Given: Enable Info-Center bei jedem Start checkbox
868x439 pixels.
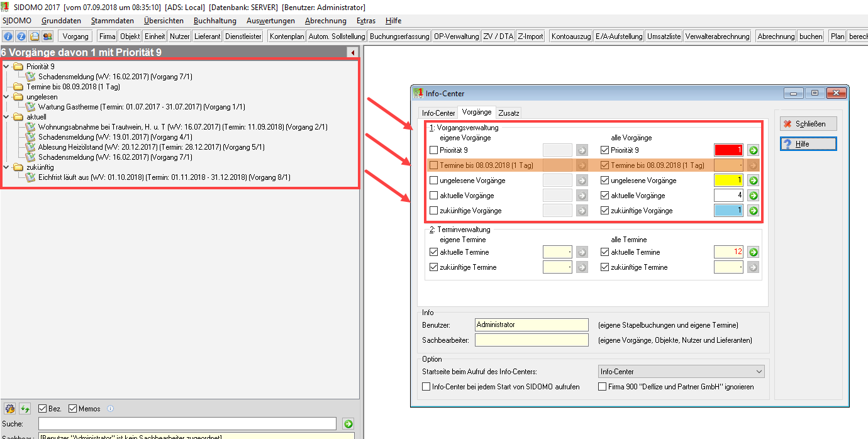Looking at the screenshot, I should (427, 387).
